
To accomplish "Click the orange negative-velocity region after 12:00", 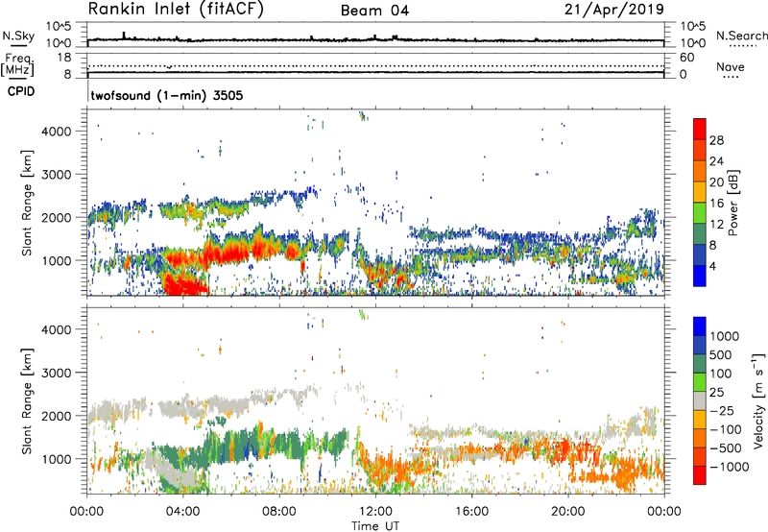I will point(392,471).
